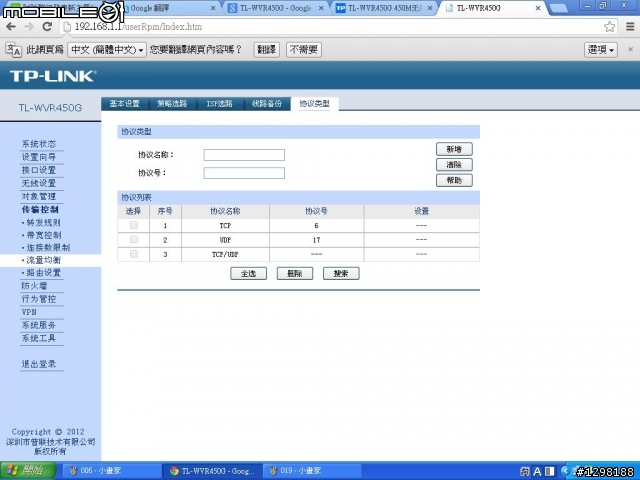Expand 系统服务 sidebar section

pyautogui.click(x=39, y=325)
